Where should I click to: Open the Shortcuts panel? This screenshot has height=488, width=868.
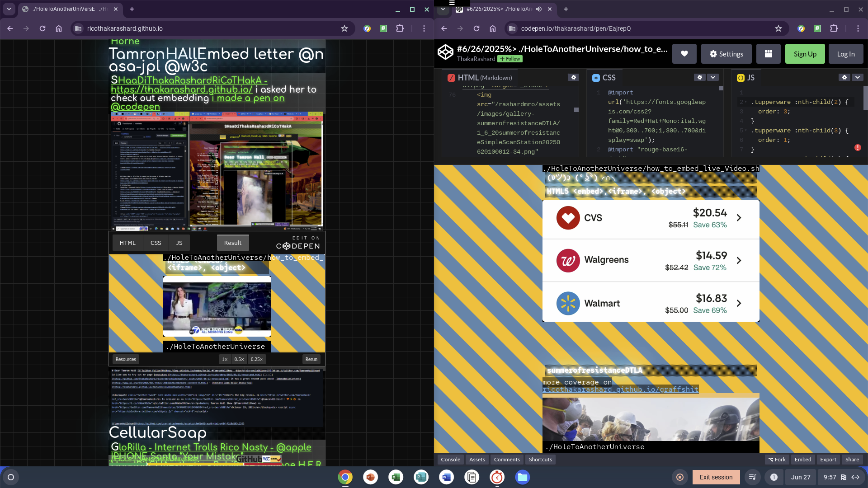540,460
